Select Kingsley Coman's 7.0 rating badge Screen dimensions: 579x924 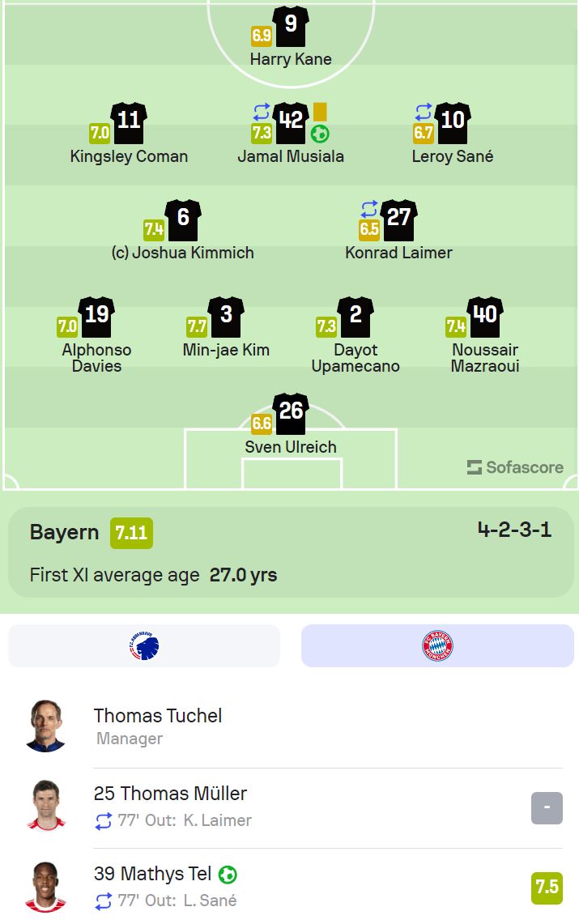100,133
